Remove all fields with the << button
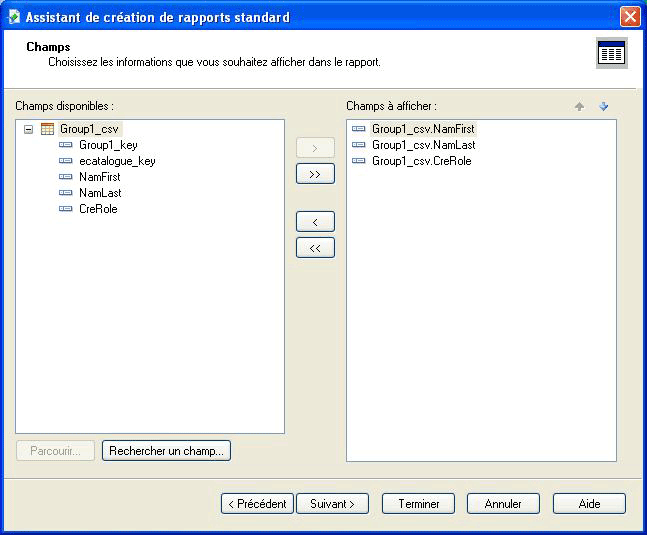647x535 pixels. (315, 248)
